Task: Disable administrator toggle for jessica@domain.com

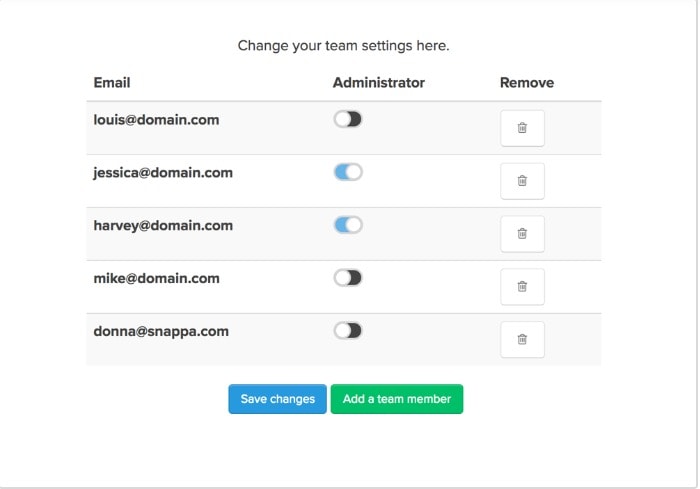Action: [348, 172]
